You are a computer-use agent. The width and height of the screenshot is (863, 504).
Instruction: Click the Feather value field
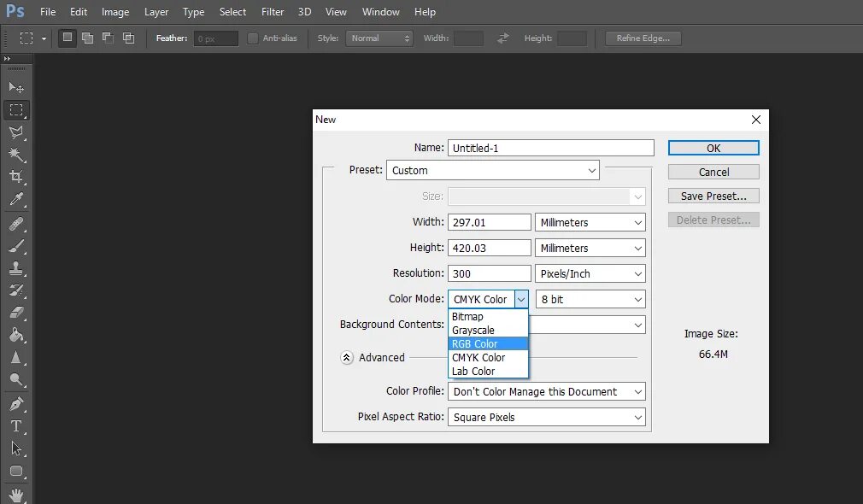215,38
